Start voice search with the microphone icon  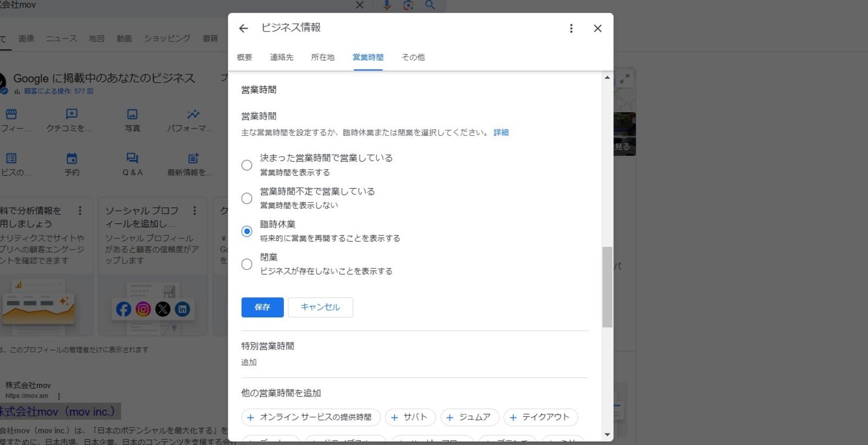coord(387,5)
